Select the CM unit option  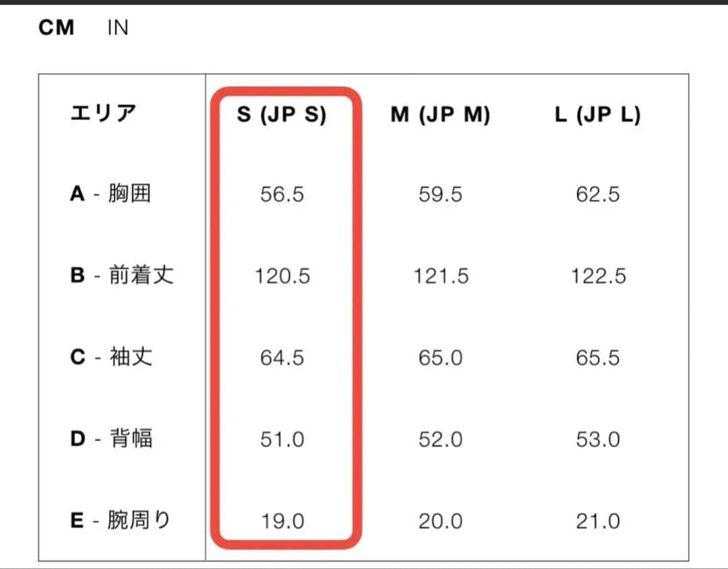57,27
